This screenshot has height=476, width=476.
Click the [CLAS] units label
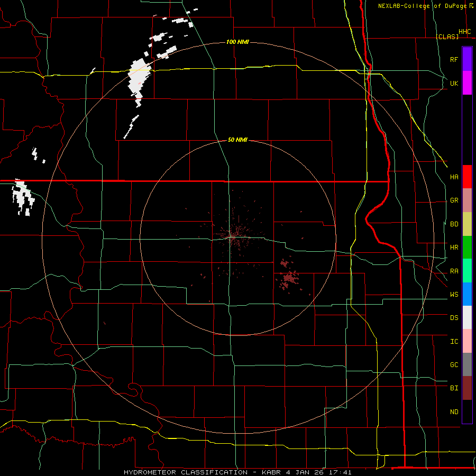tap(447, 36)
